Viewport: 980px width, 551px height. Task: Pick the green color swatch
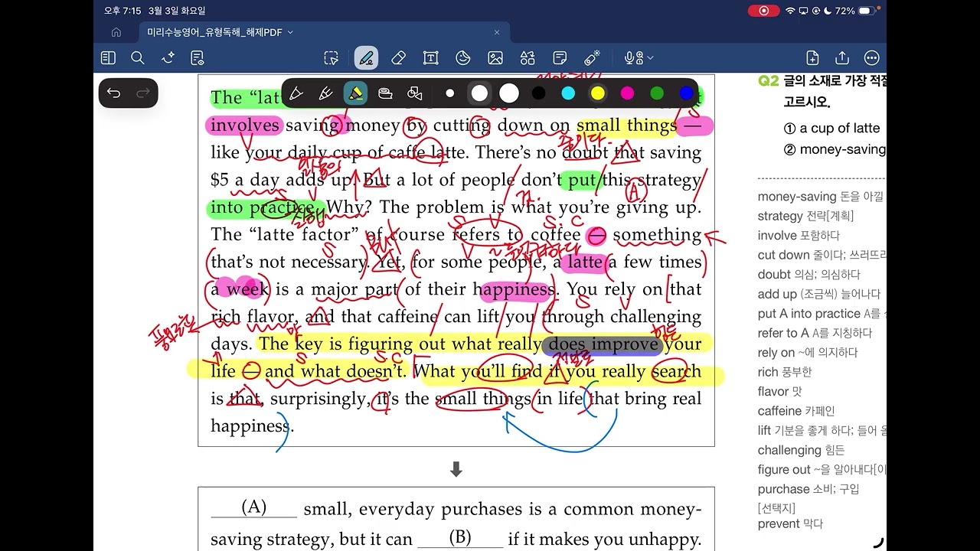coord(657,93)
